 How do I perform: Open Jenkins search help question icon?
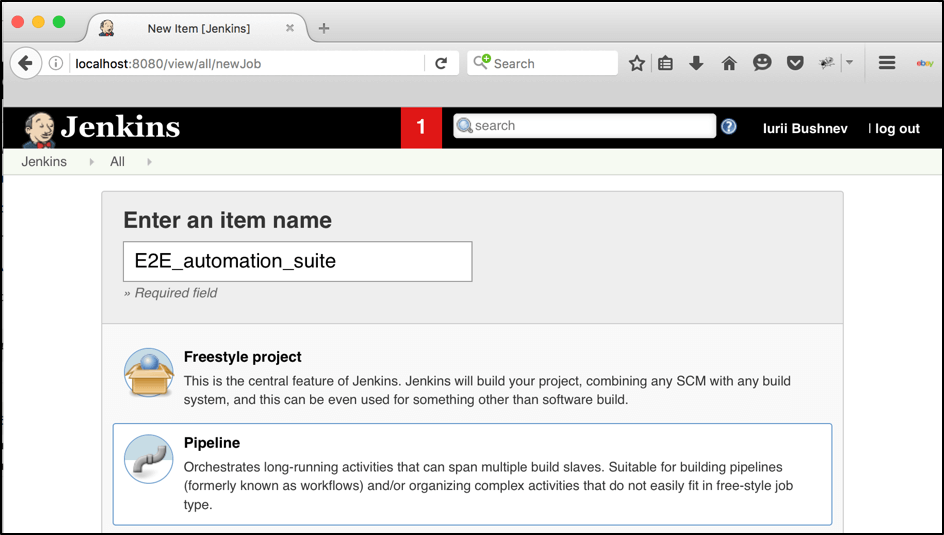(x=728, y=126)
